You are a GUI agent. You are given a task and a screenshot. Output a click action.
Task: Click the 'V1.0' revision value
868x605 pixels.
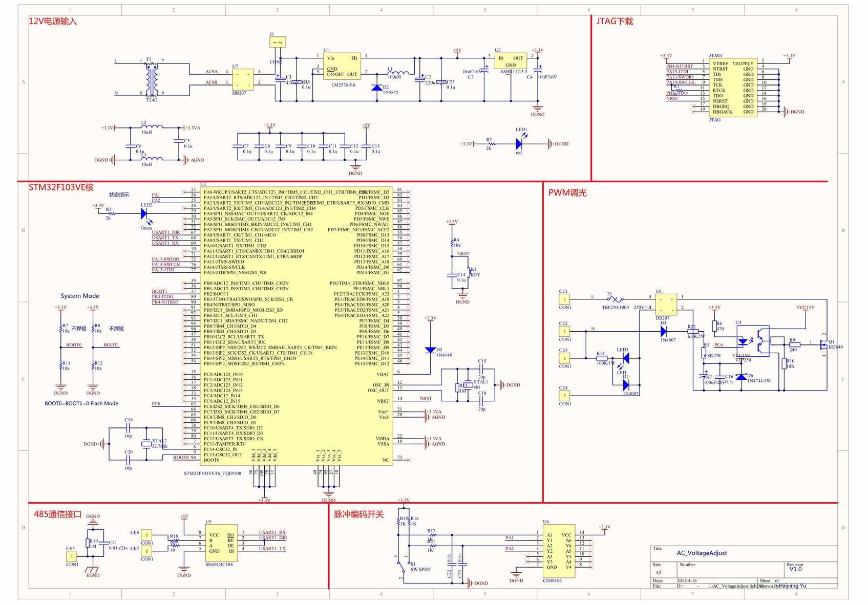click(x=795, y=569)
